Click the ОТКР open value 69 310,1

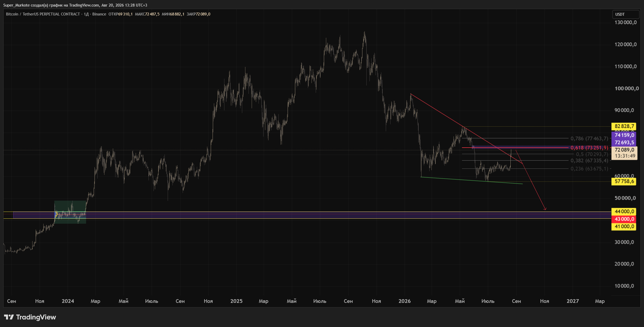click(125, 14)
